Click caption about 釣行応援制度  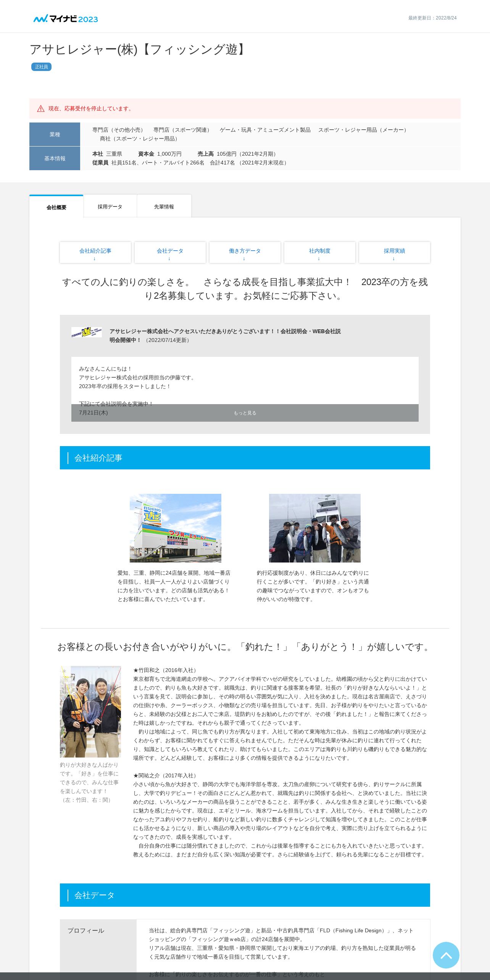coord(313,586)
